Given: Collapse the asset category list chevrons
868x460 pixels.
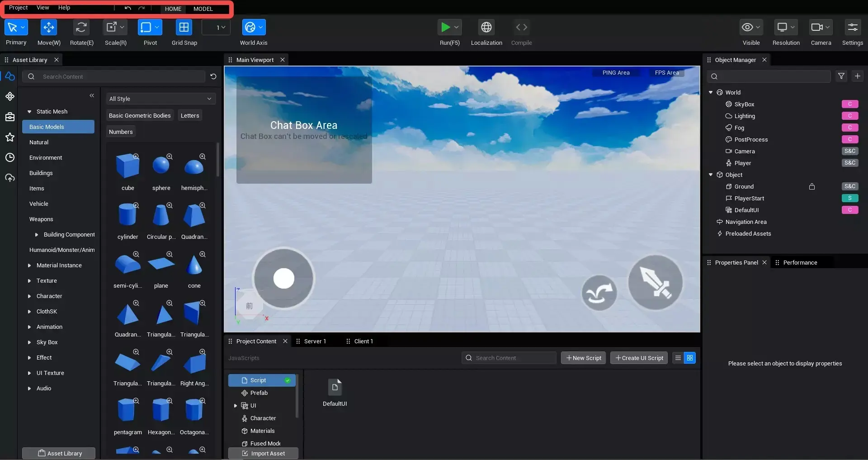Looking at the screenshot, I should [x=92, y=95].
